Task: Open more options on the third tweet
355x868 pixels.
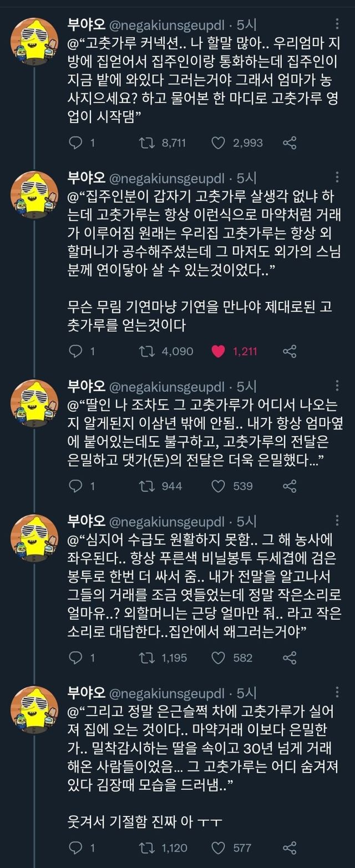Action: 338,386
